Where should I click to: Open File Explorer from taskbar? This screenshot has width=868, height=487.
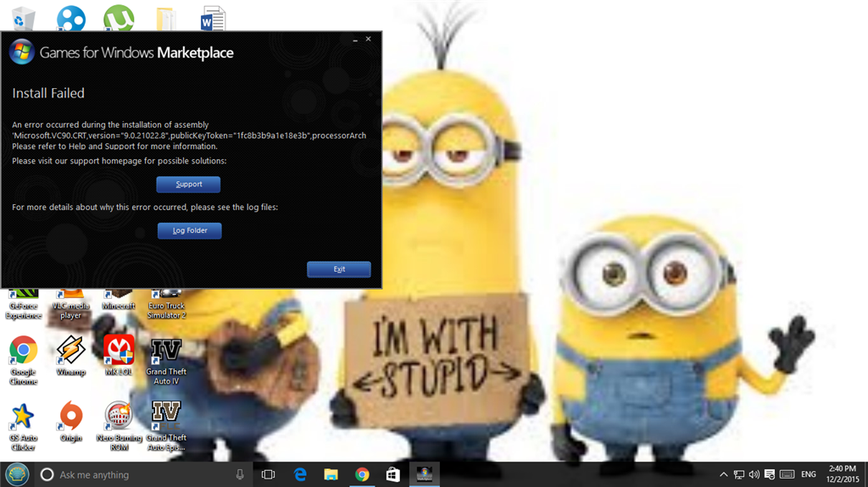click(x=331, y=475)
